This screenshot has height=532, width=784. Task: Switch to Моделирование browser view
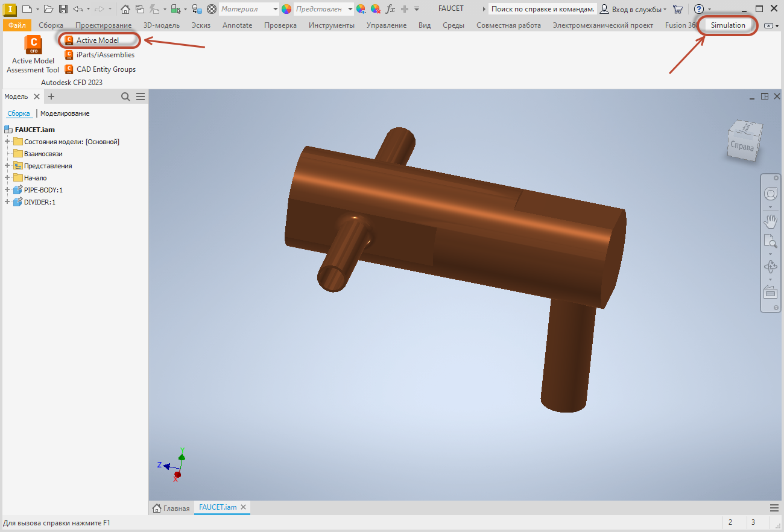point(65,113)
